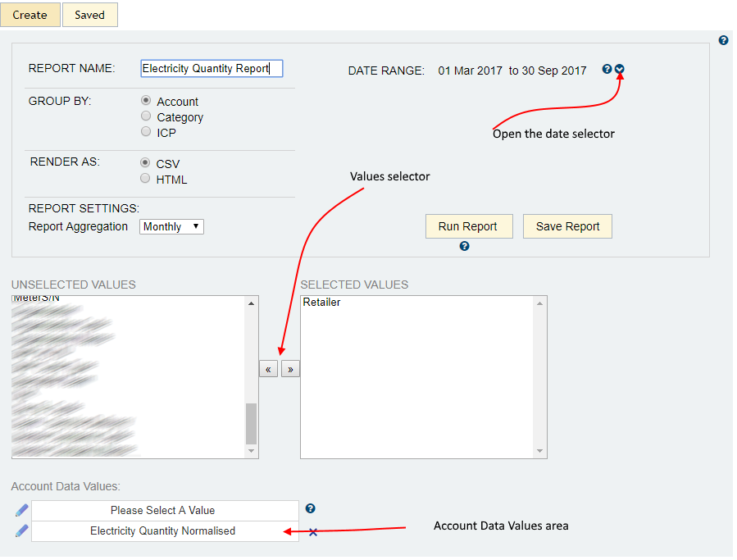This screenshot has width=737, height=560.
Task: Select the ICP group-by radio button
Action: (146, 132)
